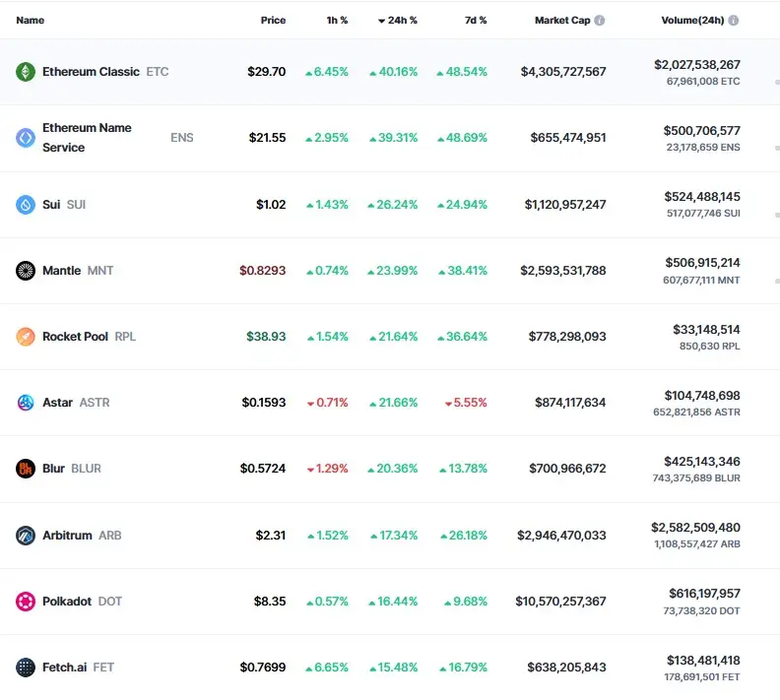Sort table by 7d % column
The width and height of the screenshot is (780, 700).
[476, 21]
